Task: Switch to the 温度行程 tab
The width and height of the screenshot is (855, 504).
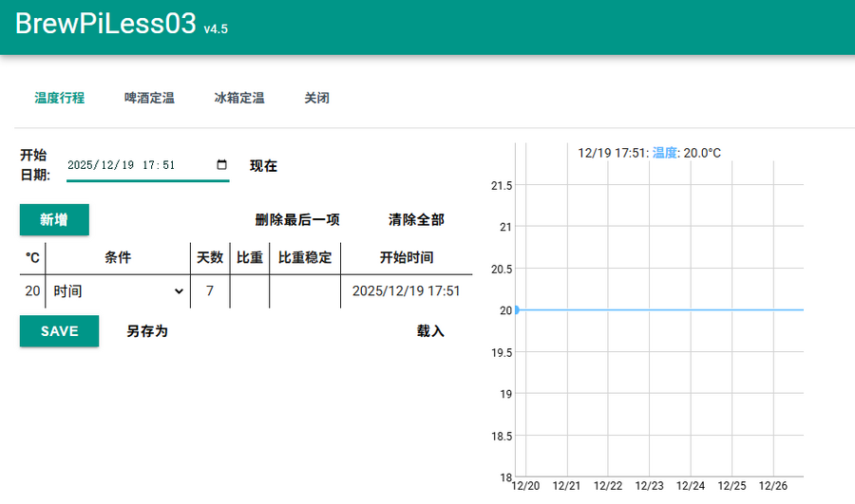Action: [x=60, y=98]
